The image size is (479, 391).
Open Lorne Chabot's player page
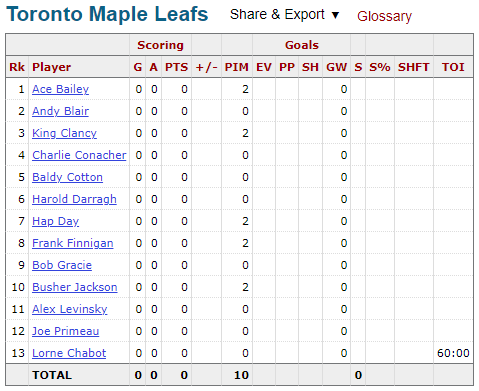pyautogui.click(x=69, y=353)
